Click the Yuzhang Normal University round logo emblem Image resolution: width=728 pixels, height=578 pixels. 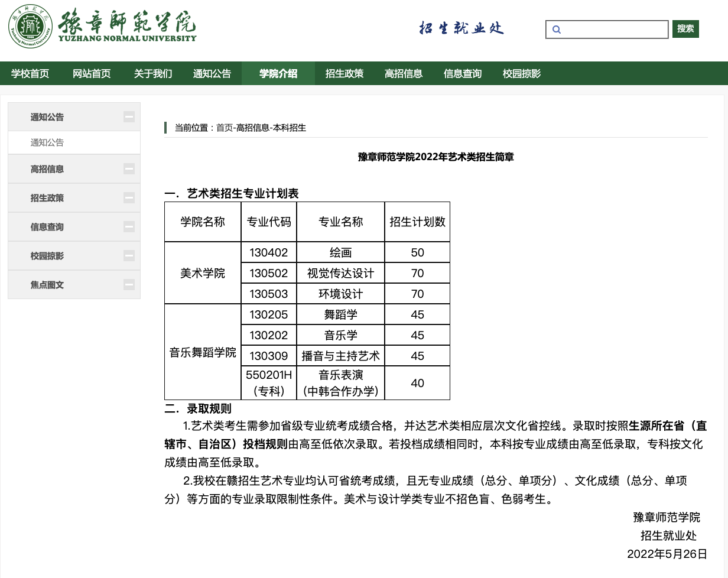[x=30, y=27]
